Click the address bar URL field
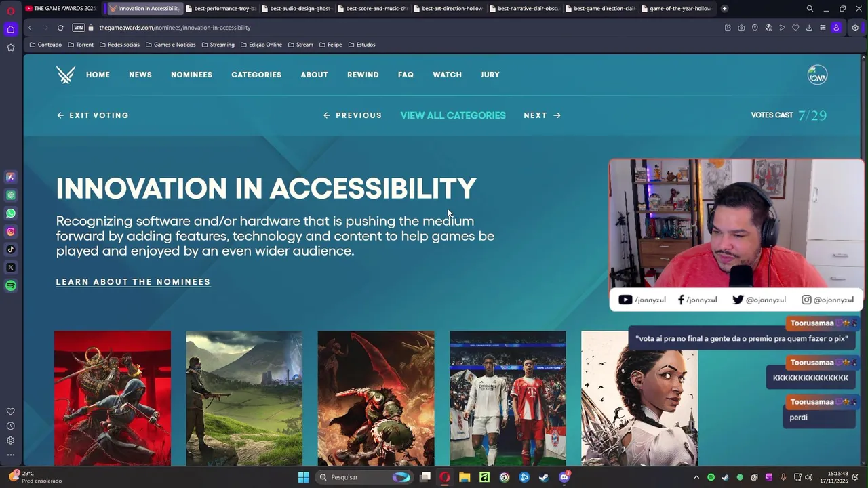 407,28
